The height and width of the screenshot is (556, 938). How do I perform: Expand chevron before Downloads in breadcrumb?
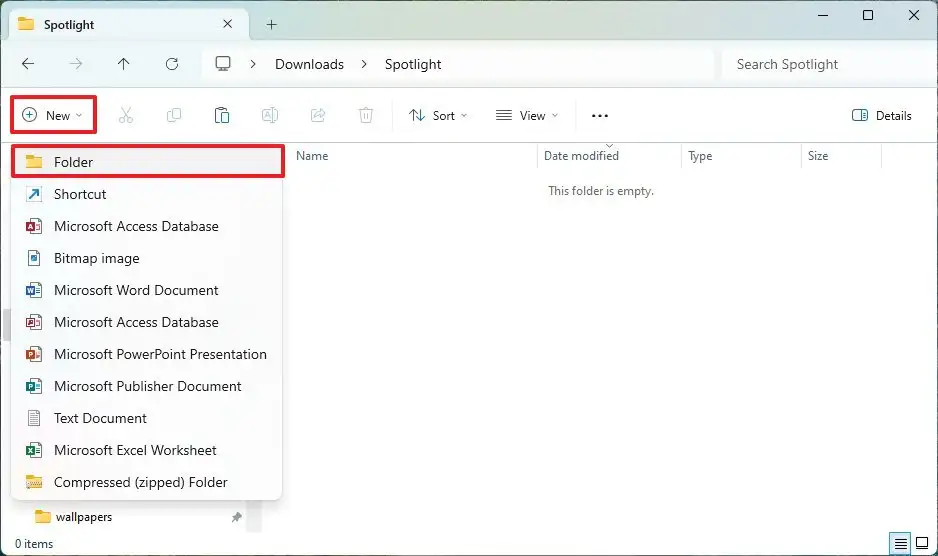click(253, 64)
